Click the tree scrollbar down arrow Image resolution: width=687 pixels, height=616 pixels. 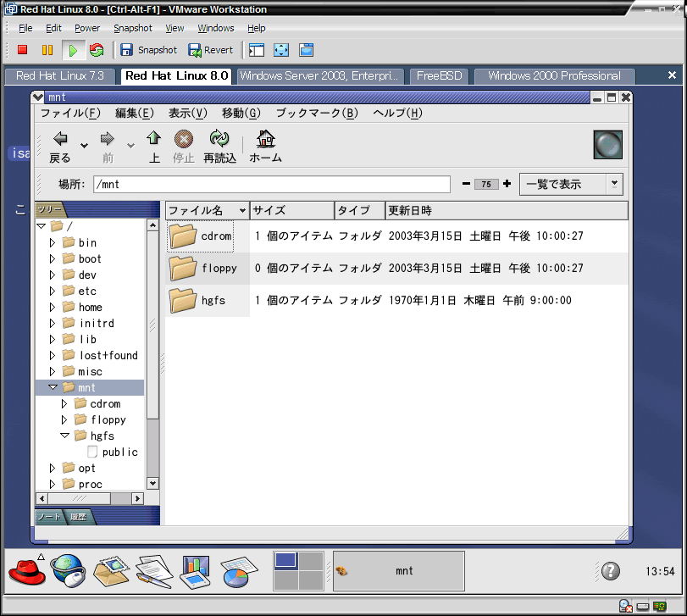(x=152, y=484)
